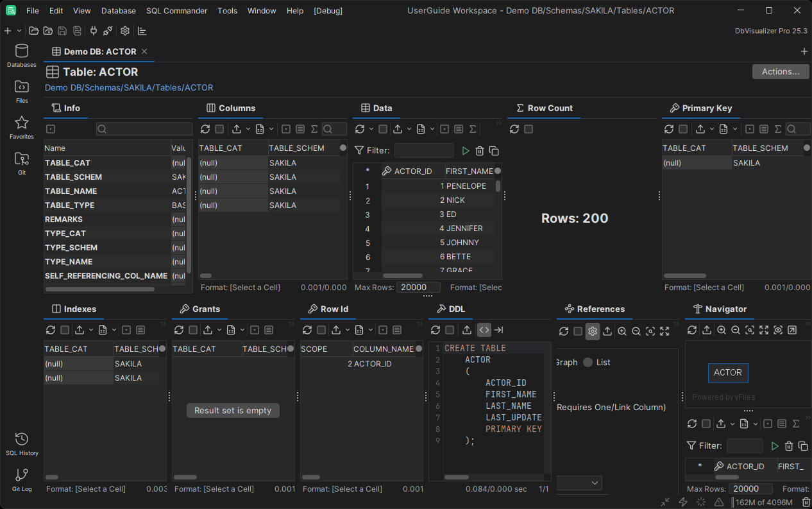The height and width of the screenshot is (509, 812).
Task: Open the dropdown next to the new connection button
Action: [19, 31]
